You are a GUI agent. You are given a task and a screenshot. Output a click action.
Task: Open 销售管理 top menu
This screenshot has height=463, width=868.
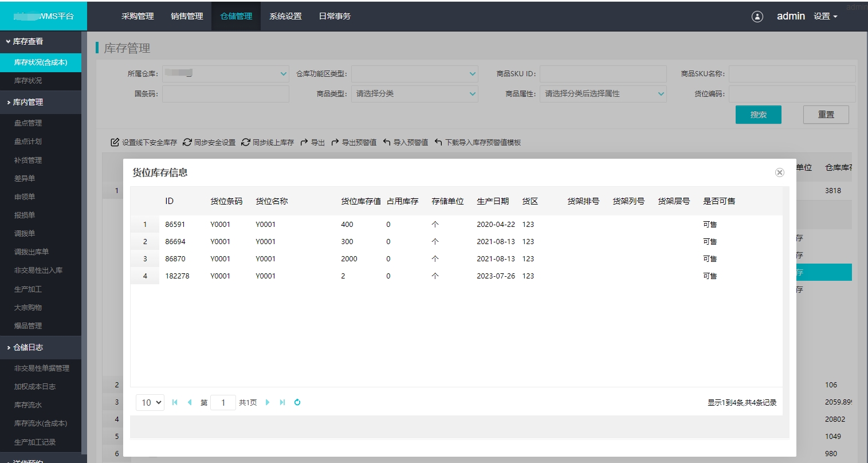pos(187,17)
